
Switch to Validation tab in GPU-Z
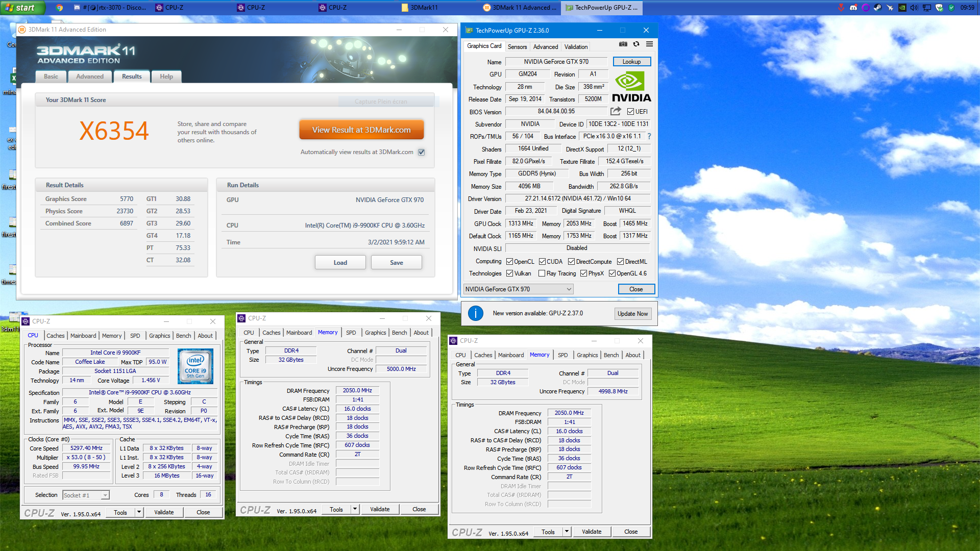click(x=576, y=47)
